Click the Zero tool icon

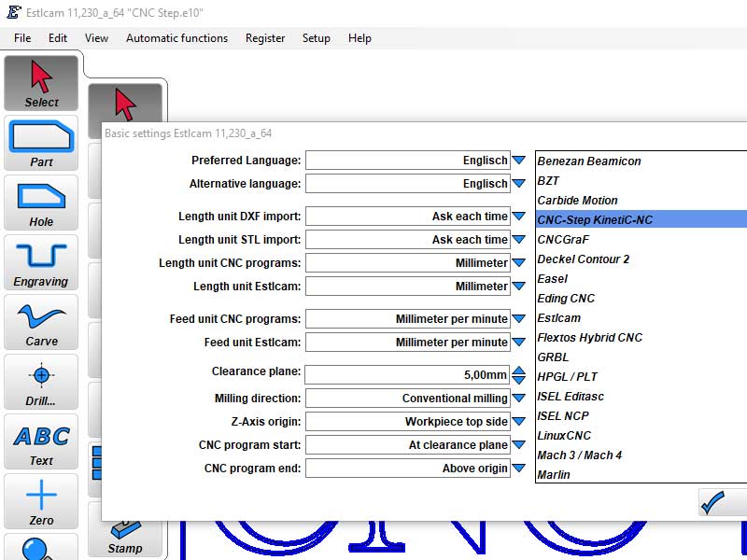[x=41, y=502]
